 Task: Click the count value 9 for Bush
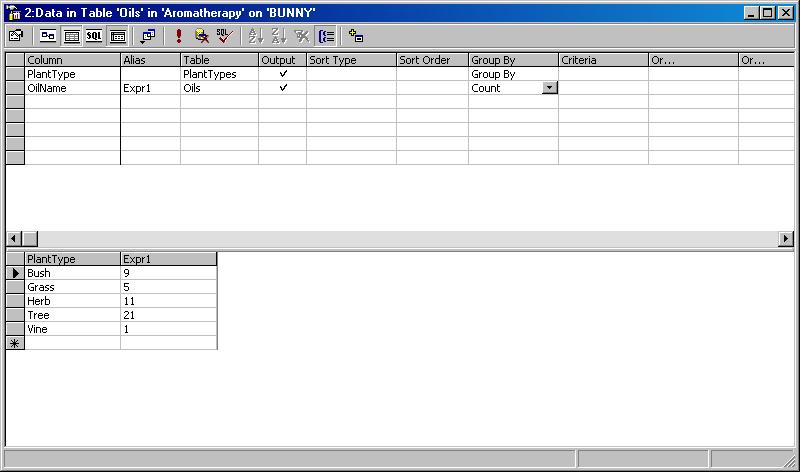(169, 273)
